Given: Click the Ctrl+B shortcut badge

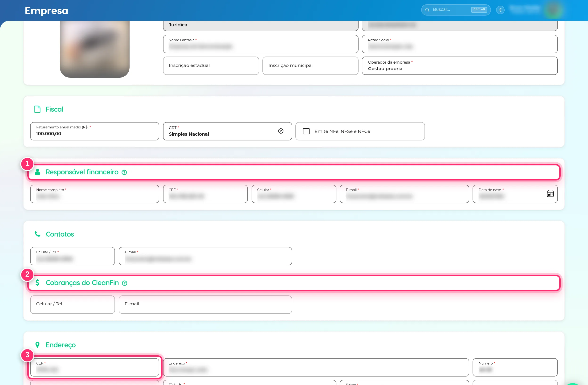Looking at the screenshot, I should [479, 9].
